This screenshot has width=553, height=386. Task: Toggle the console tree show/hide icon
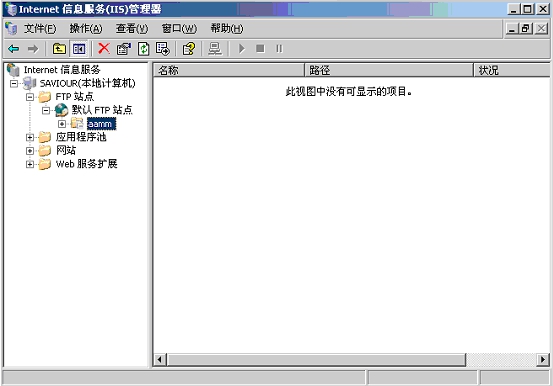pos(79,49)
